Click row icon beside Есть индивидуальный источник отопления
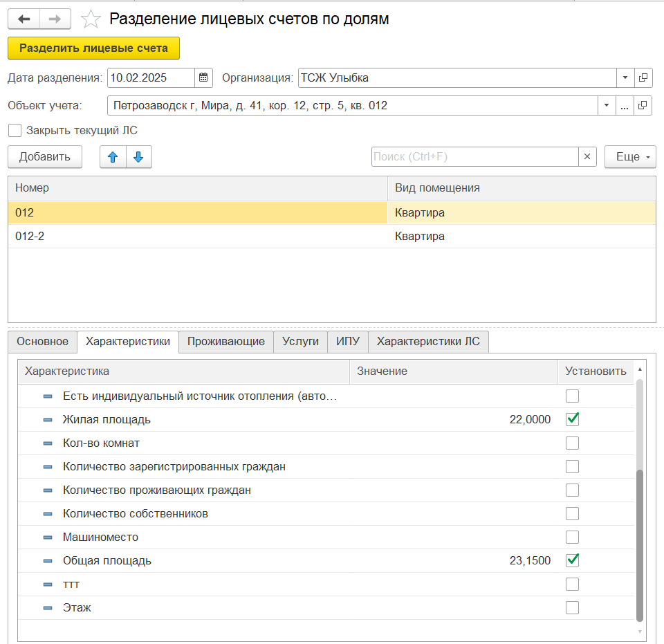664x644 pixels. point(48,396)
